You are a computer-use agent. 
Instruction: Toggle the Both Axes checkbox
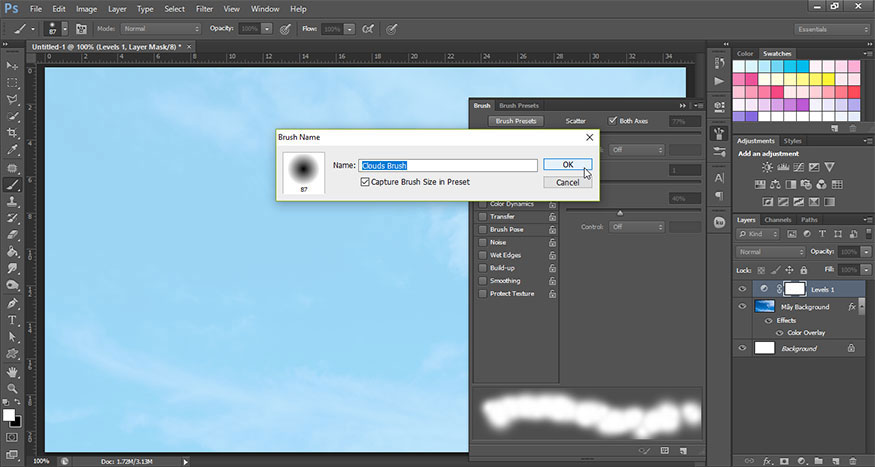click(x=613, y=121)
